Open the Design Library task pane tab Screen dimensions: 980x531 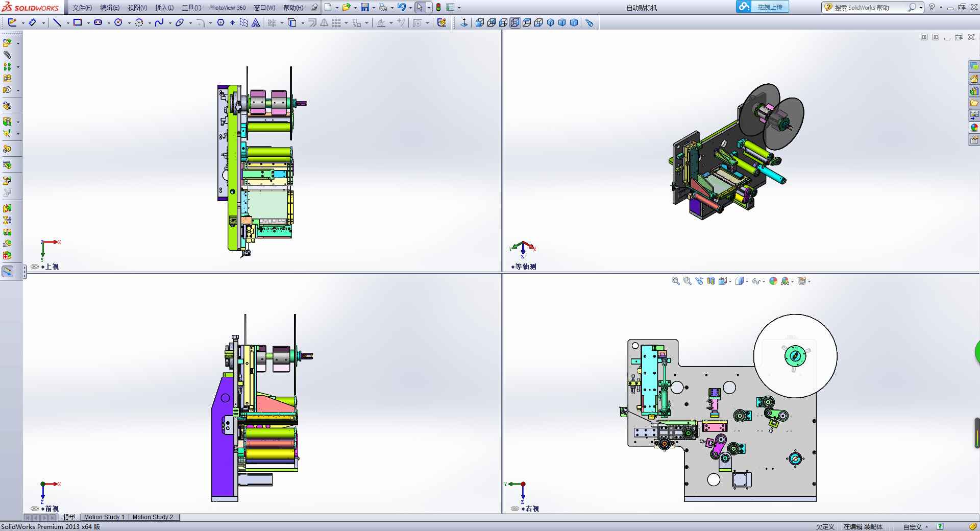click(974, 91)
